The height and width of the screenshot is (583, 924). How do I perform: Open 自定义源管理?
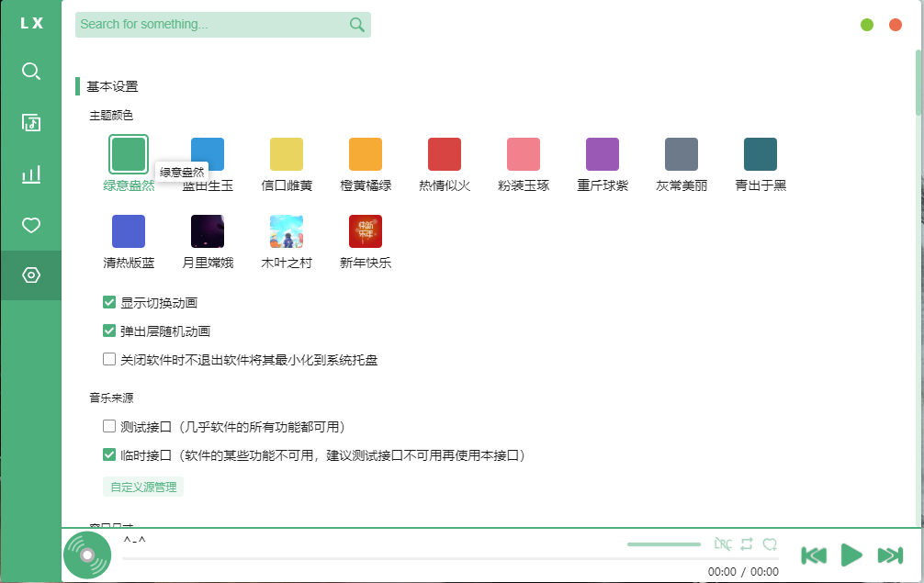[x=142, y=487]
